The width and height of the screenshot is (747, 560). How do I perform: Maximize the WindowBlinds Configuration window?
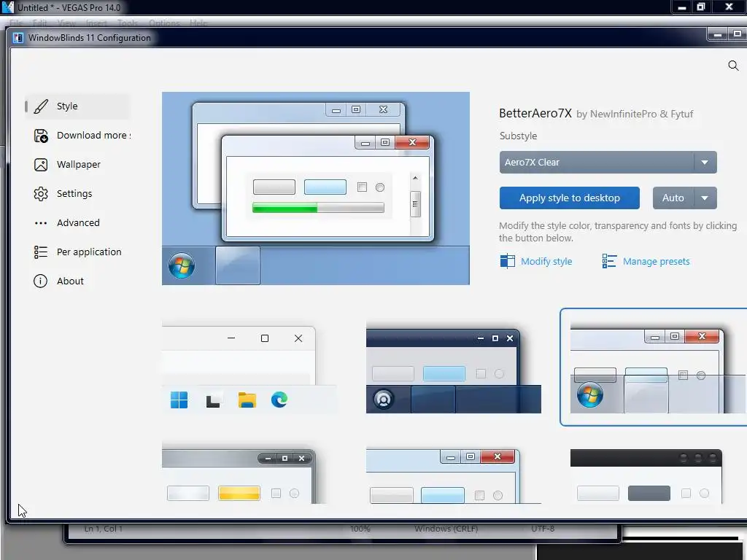737,34
